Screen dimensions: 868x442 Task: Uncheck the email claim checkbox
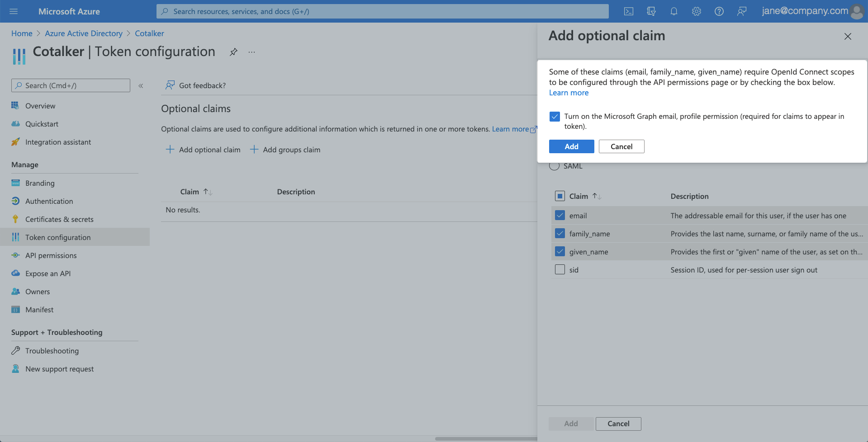[x=560, y=215]
